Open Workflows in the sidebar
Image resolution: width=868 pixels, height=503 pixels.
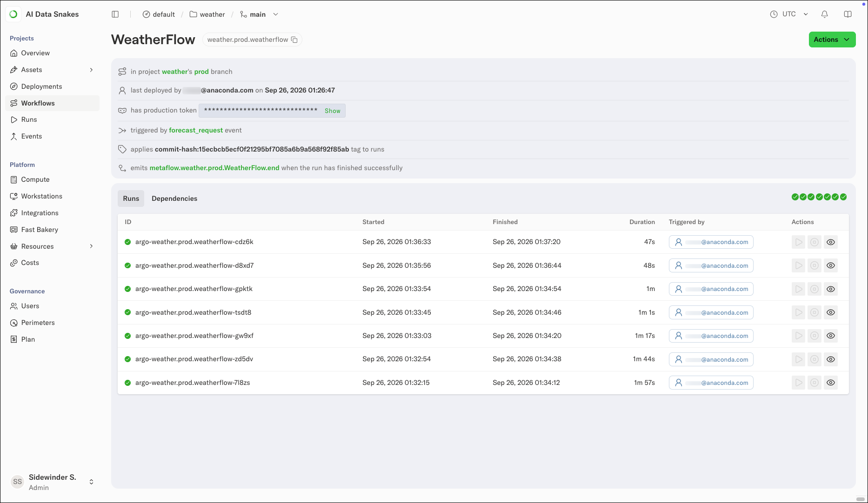click(53, 103)
